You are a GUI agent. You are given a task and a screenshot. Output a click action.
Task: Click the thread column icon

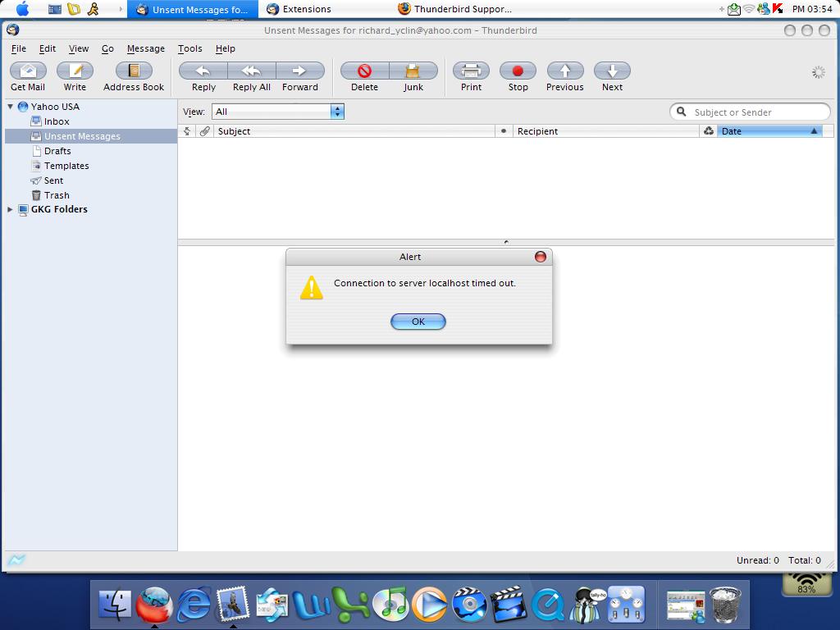[187, 131]
